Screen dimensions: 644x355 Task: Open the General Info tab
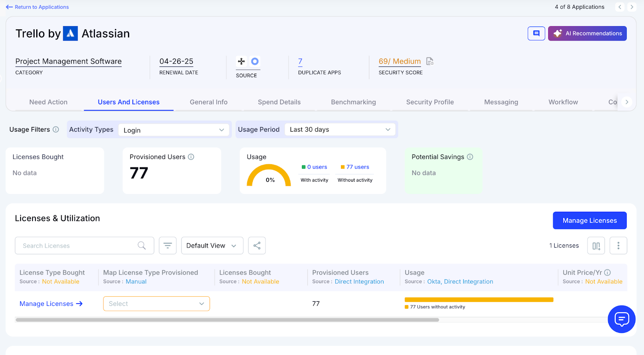click(x=208, y=102)
